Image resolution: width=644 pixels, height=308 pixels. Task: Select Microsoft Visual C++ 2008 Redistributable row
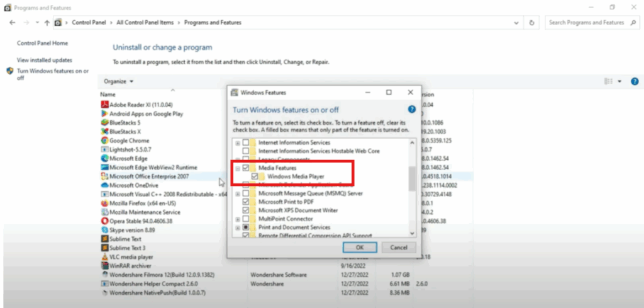point(164,194)
